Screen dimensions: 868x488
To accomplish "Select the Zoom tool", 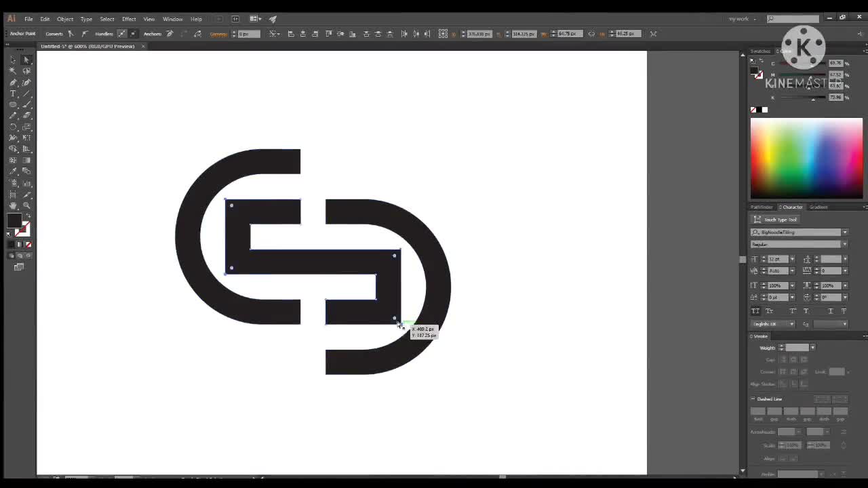I will click(26, 205).
